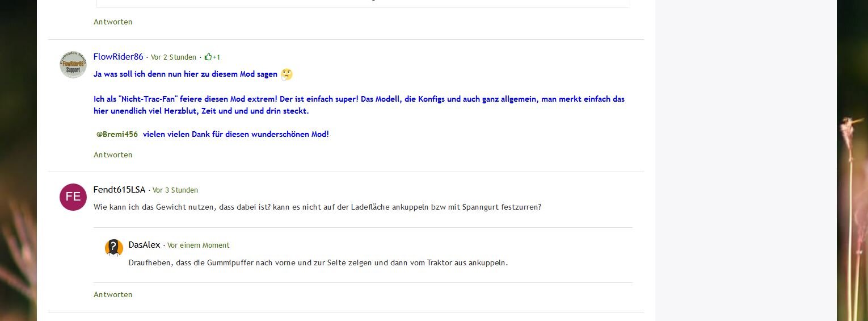Open the FlowRider86 username link
The height and width of the screenshot is (321, 868).
tap(118, 57)
